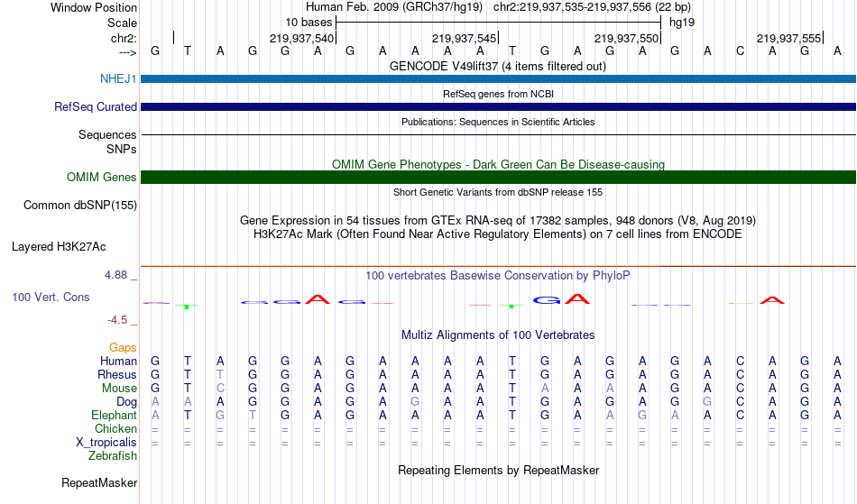Click the Window Position label
This screenshot has width=857, height=504.
point(94,7)
